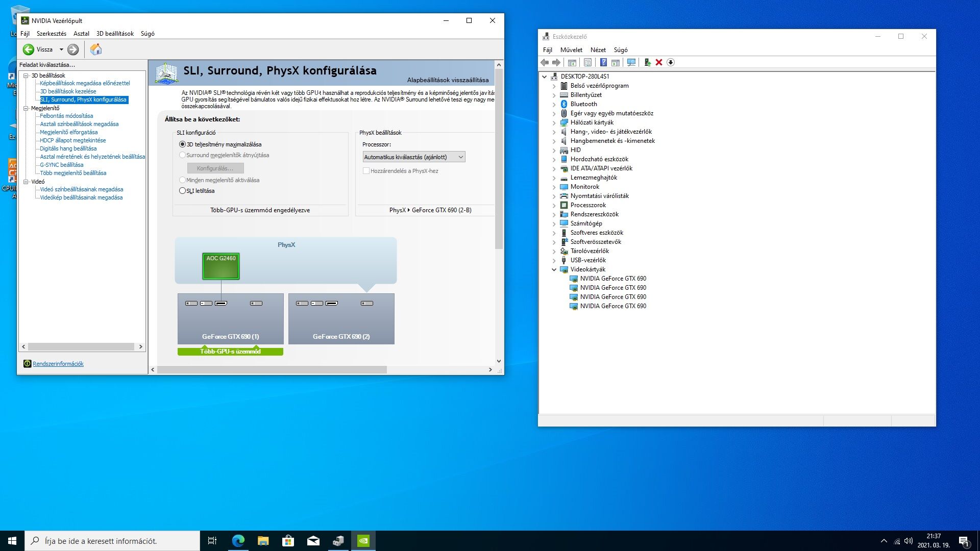Collapse the DESKTOP-280L4S1 root node

coord(545,77)
